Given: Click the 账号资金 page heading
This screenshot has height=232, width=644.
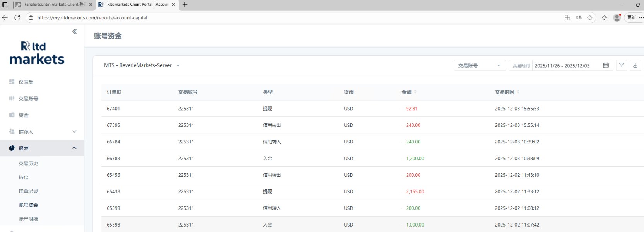Looking at the screenshot, I should 108,36.
